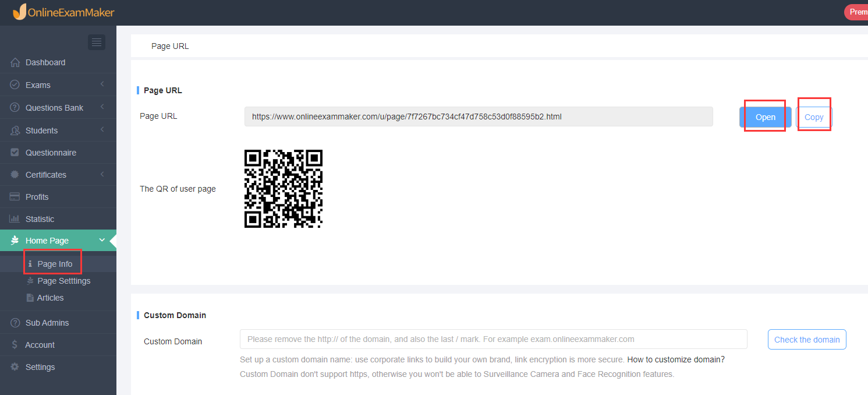Click 'The QR of user page' label
This screenshot has height=395, width=868.
pyautogui.click(x=178, y=189)
